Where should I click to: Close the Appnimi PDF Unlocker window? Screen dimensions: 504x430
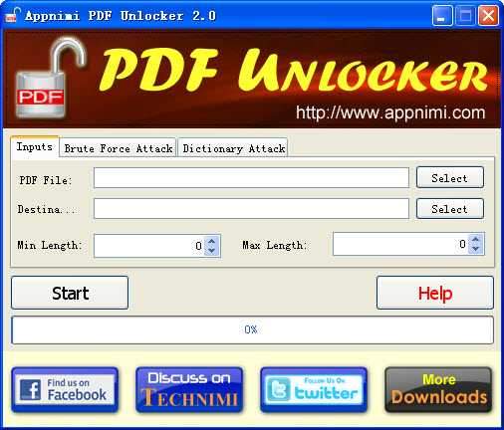[x=488, y=16]
